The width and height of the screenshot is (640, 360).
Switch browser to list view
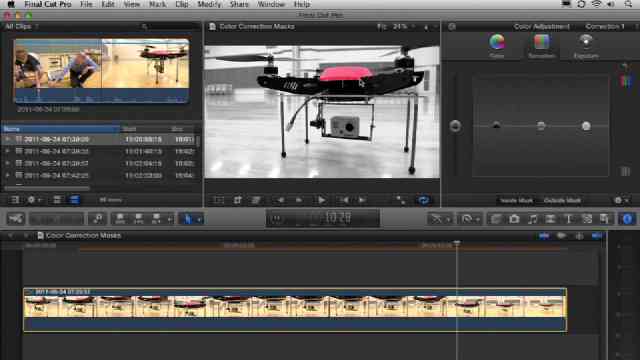click(x=74, y=200)
